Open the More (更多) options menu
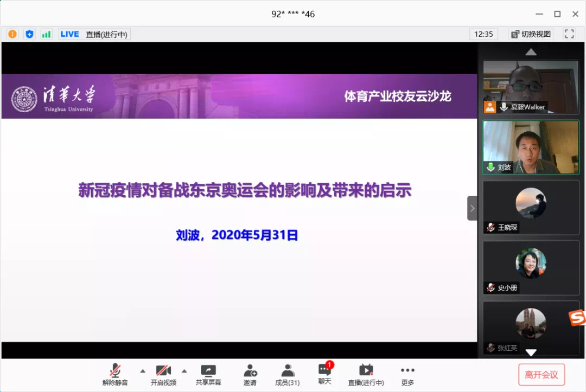The height and width of the screenshot is (392, 586). [407, 375]
